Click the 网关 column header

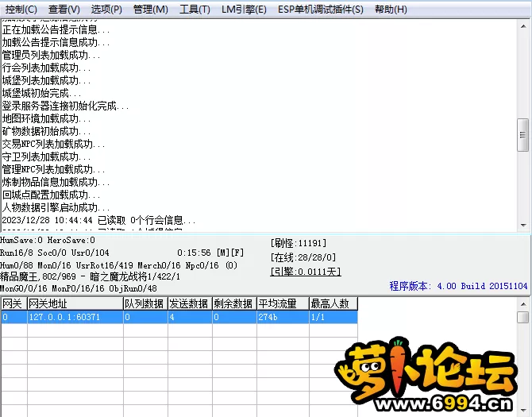coord(13,303)
